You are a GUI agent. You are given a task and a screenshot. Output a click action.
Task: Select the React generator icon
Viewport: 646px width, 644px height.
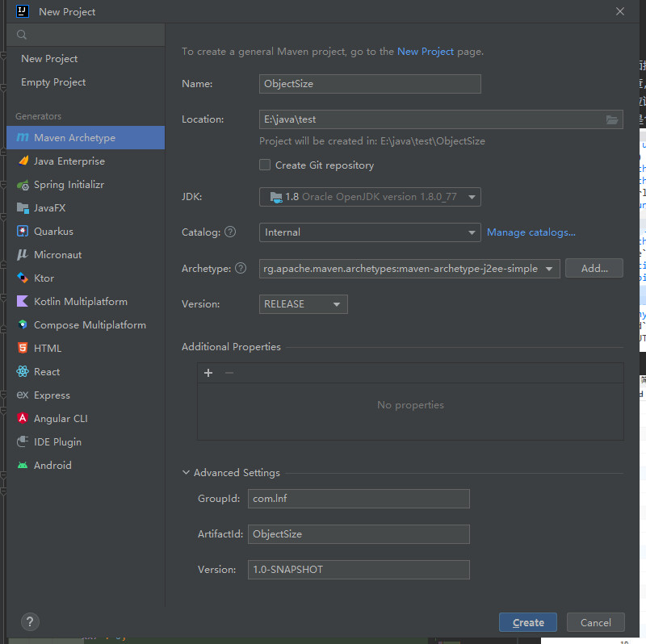click(23, 372)
